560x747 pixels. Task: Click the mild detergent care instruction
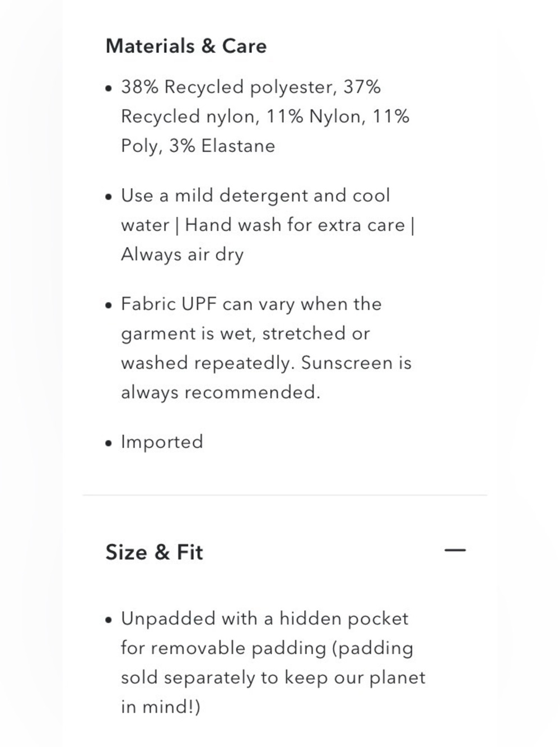[x=268, y=225]
